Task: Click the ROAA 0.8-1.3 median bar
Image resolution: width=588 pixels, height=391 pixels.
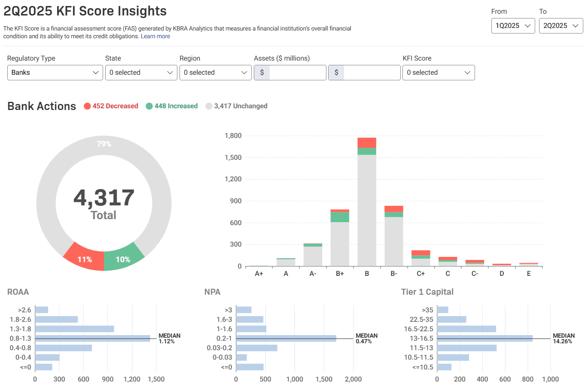Action: click(92, 339)
